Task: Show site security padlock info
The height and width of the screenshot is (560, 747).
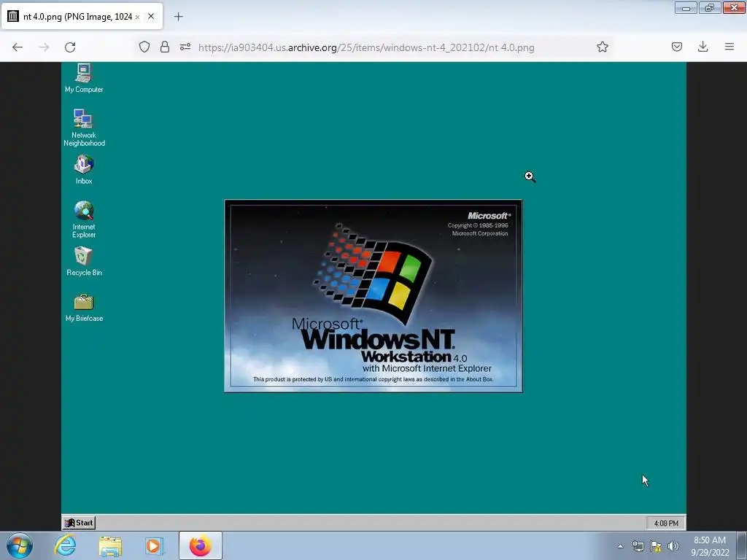Action: (165, 47)
